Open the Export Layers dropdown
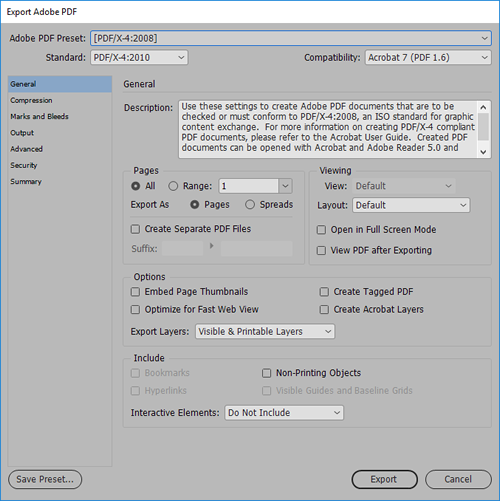500x501 pixels. point(265,332)
